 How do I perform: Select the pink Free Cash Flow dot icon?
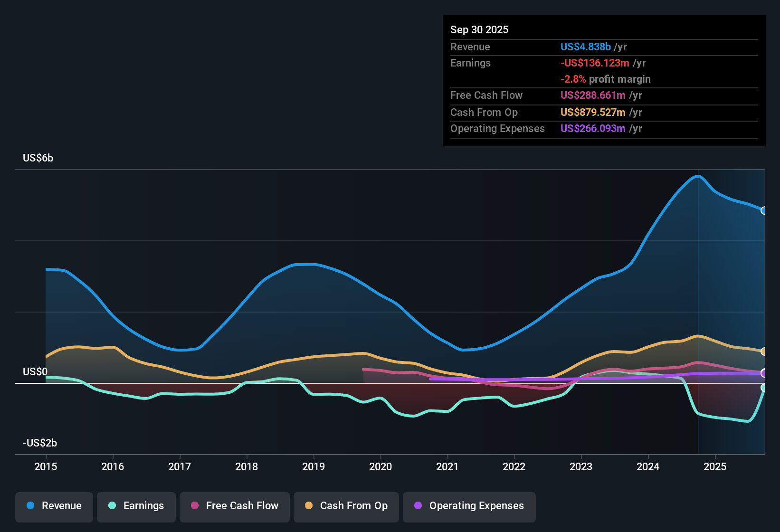pos(194,506)
